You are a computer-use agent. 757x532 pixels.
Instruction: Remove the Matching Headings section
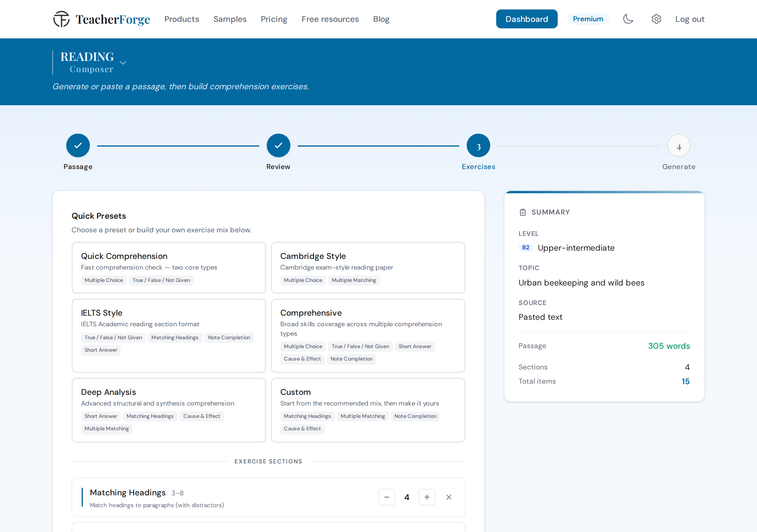(449, 497)
